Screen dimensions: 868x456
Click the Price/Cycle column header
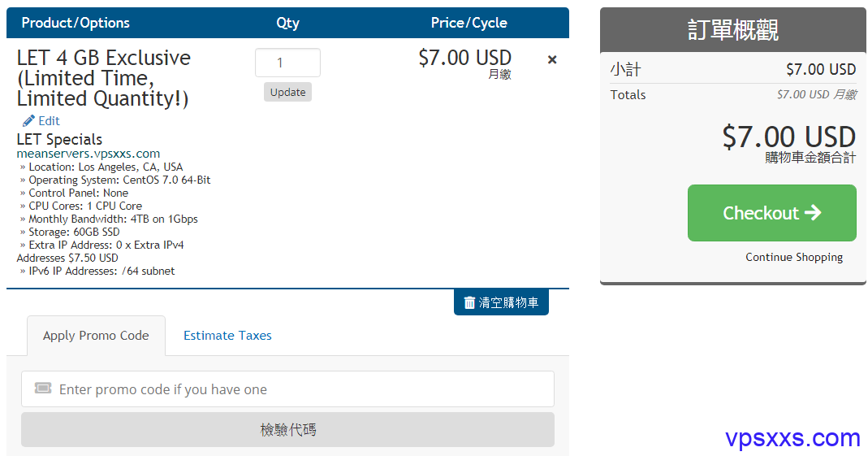[469, 23]
